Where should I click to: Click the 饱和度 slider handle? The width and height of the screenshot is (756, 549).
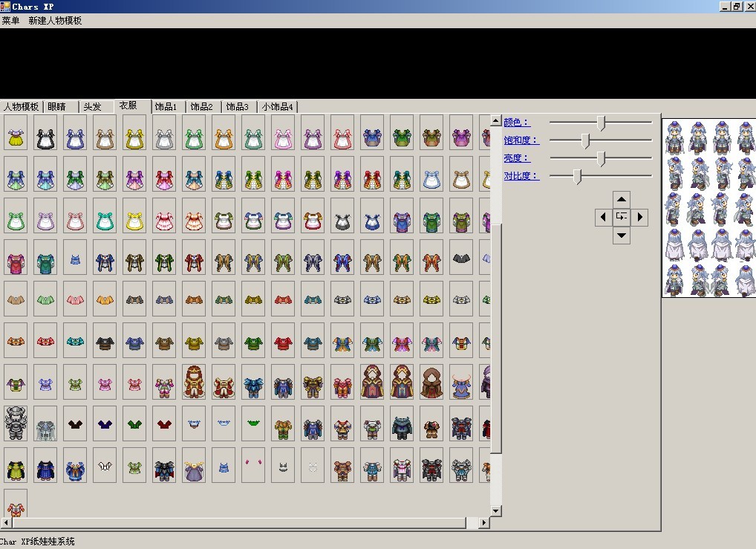(585, 141)
